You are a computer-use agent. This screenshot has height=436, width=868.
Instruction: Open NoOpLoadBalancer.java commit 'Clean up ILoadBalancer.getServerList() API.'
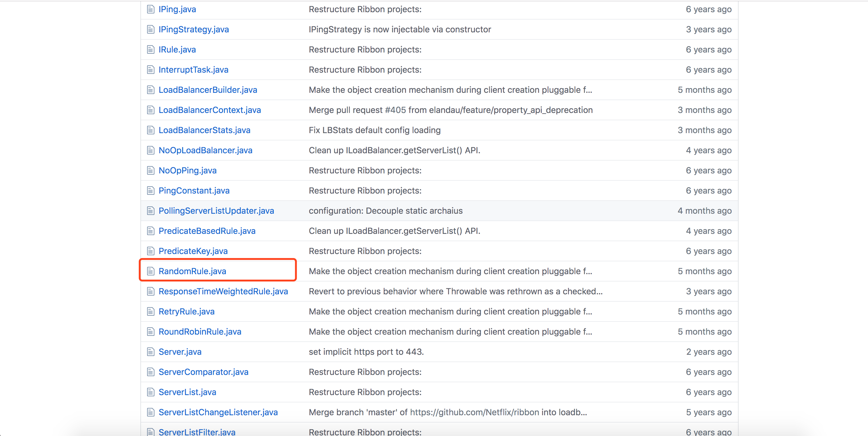tap(395, 151)
